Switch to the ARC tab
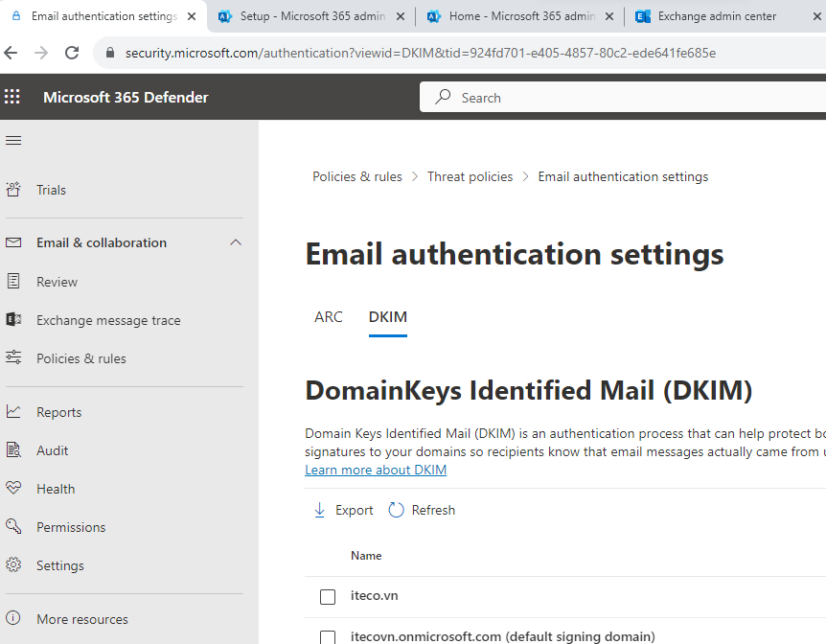The height and width of the screenshot is (644, 826). click(329, 315)
